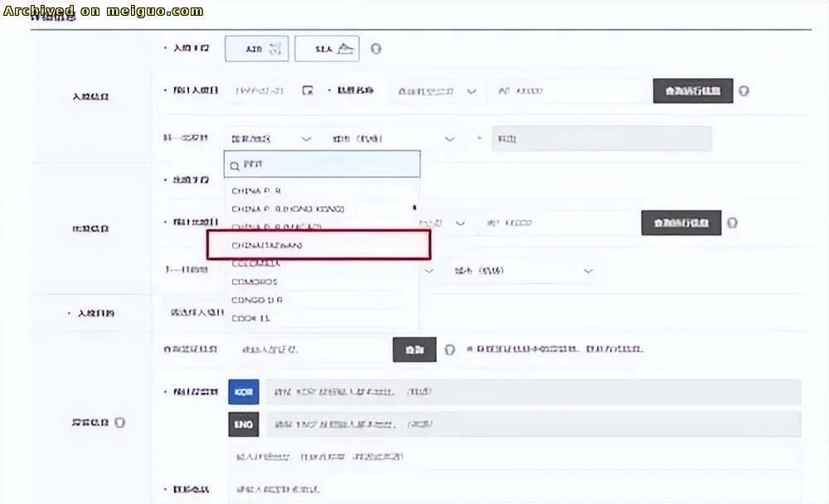
Task: Click the detailed address input field
Action: click(x=514, y=457)
